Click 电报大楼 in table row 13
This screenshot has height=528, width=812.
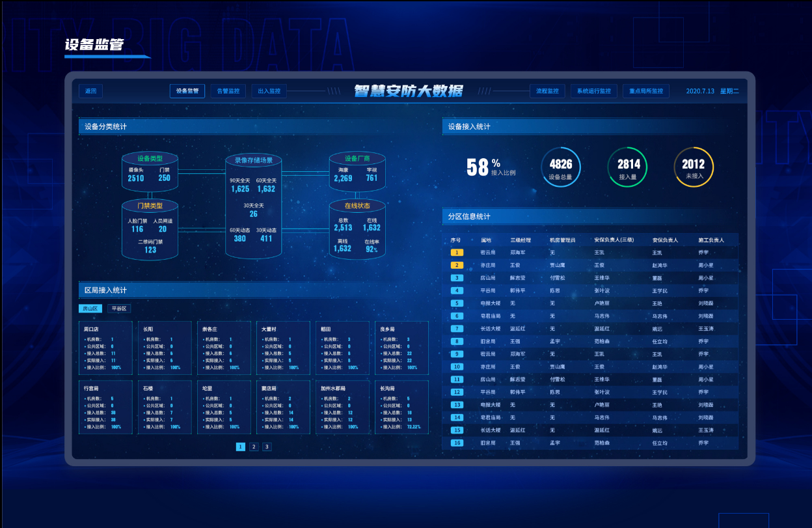pos(490,405)
